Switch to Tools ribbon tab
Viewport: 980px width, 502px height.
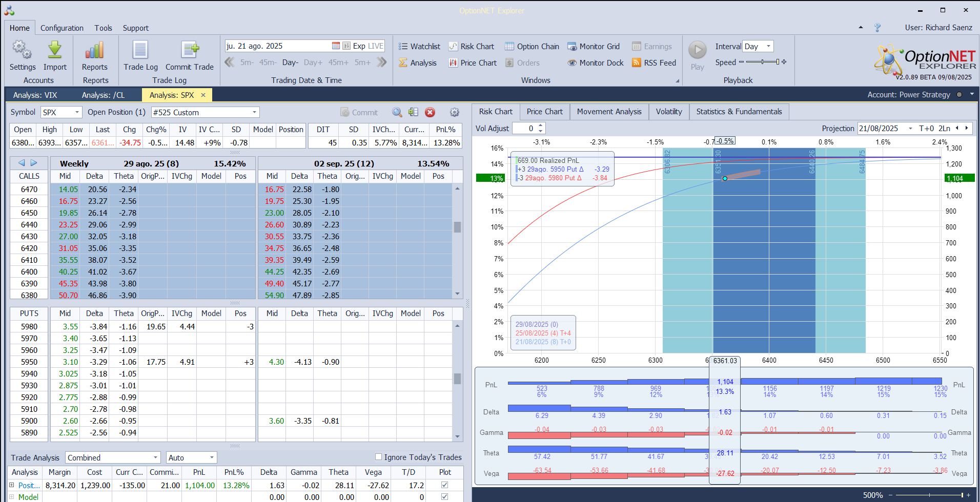tap(103, 28)
